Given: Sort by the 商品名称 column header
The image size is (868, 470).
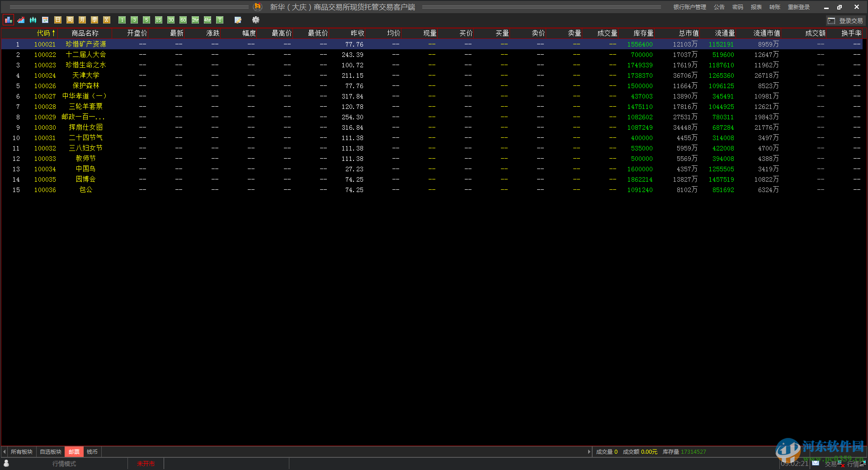Looking at the screenshot, I should [x=85, y=33].
